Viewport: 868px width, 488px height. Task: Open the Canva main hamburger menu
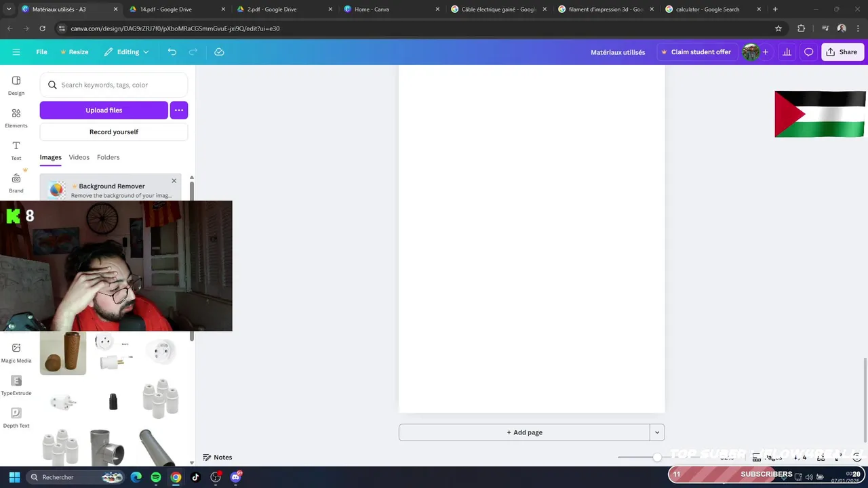click(16, 52)
